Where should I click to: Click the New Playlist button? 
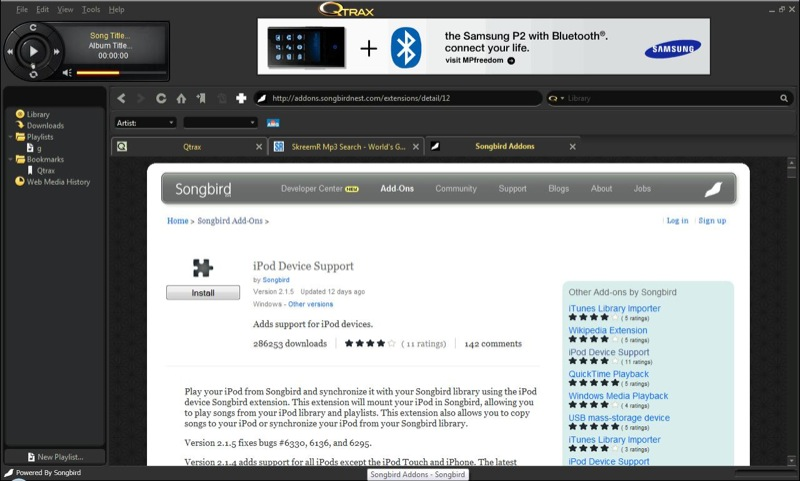[55, 457]
